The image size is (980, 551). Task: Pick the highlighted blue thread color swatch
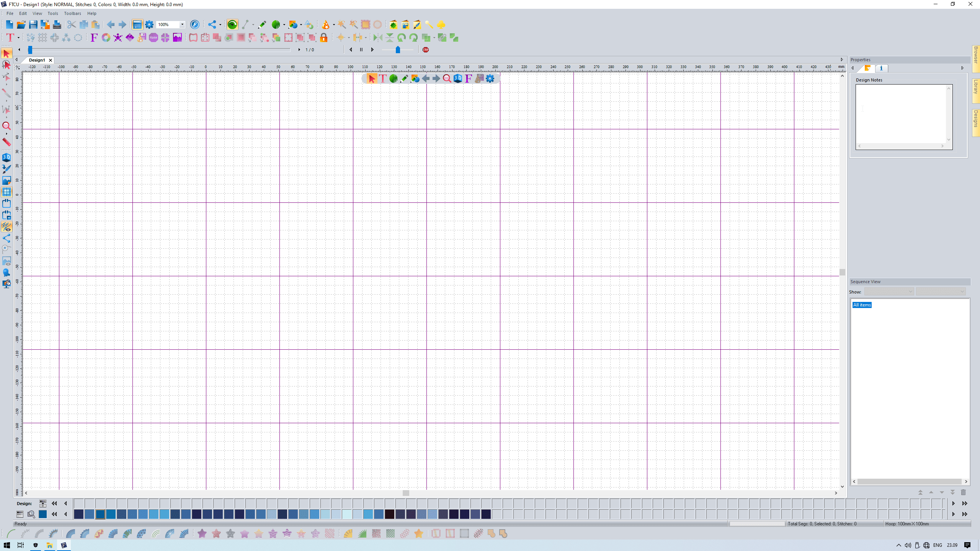100,514
